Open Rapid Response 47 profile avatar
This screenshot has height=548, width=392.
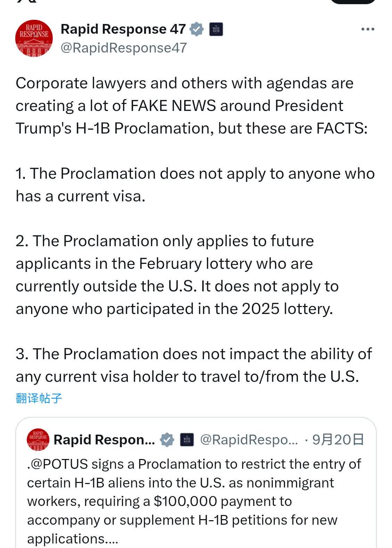coord(34,38)
